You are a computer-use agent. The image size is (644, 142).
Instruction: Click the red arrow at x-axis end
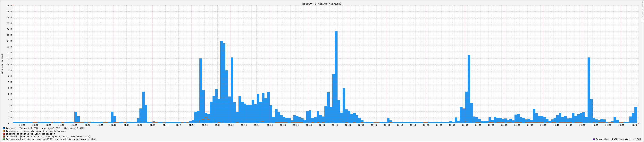(x=639, y=123)
